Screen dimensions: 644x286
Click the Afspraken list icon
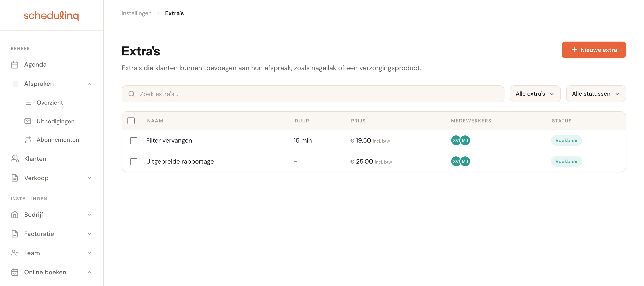click(x=15, y=84)
